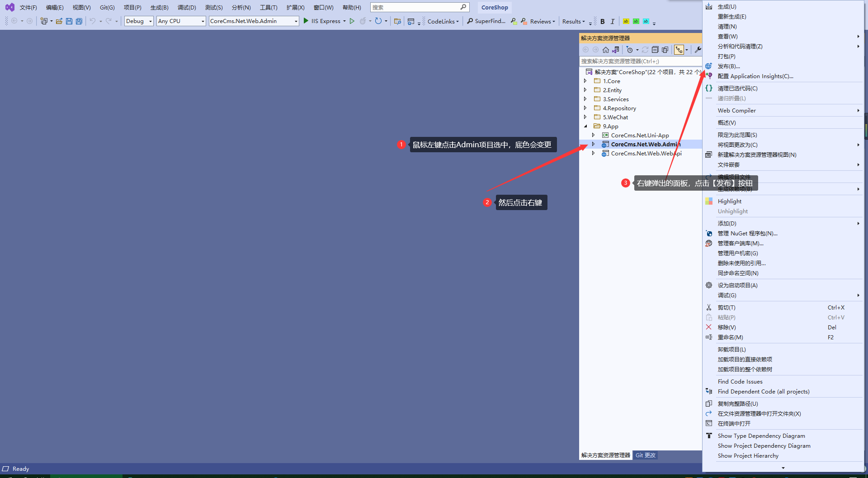Toggle Italic formatting button
The width and height of the screenshot is (868, 478).
click(x=613, y=21)
